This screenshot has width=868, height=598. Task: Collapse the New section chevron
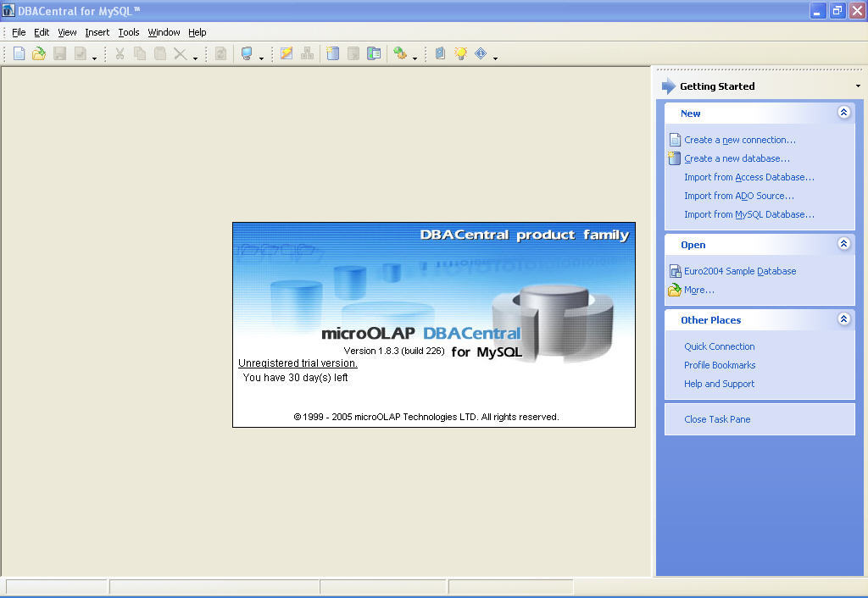[x=843, y=113]
